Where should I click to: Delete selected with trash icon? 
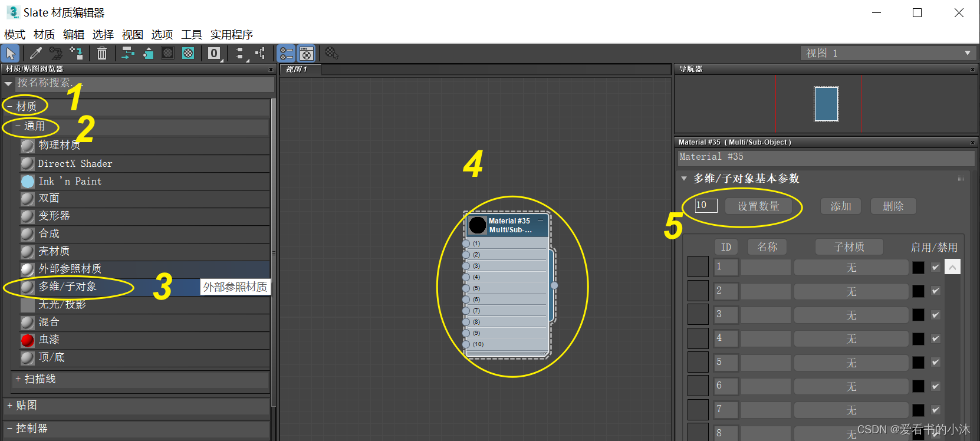(102, 53)
